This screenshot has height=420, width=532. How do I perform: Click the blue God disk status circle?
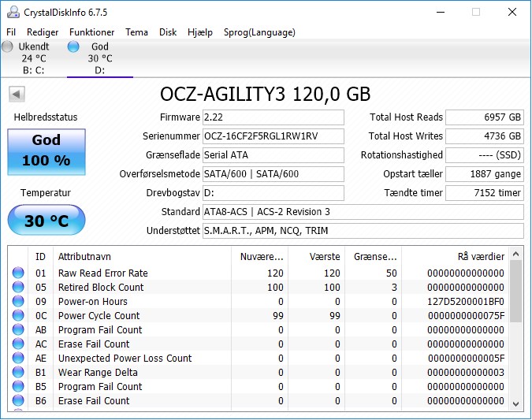tap(73, 46)
